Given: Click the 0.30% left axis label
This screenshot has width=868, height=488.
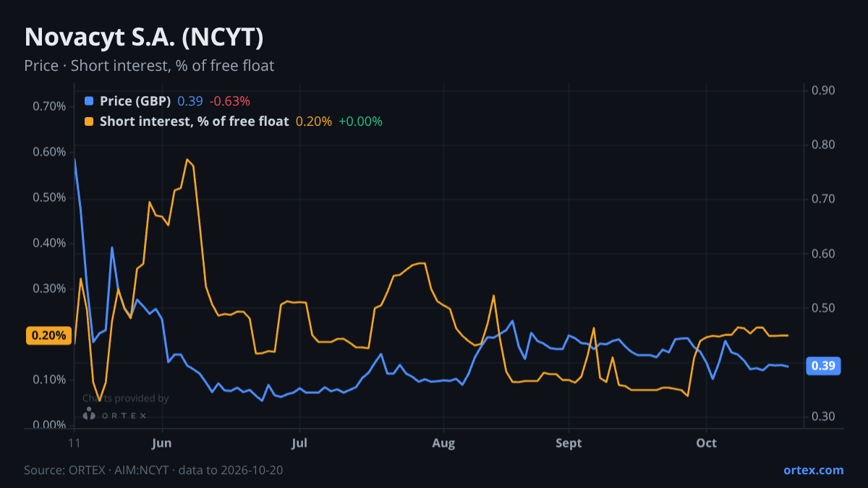Looking at the screenshot, I should [x=49, y=288].
